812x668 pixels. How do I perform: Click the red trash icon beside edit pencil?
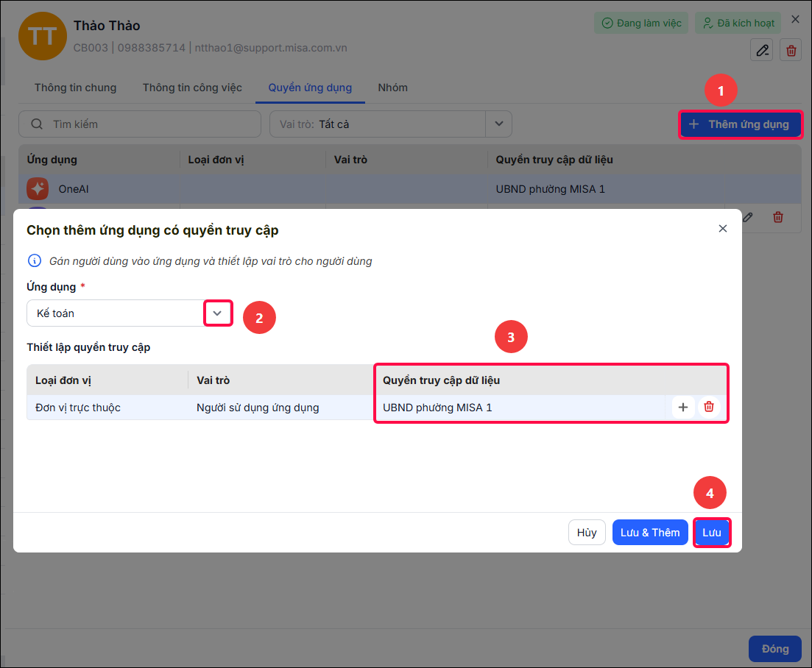point(791,50)
